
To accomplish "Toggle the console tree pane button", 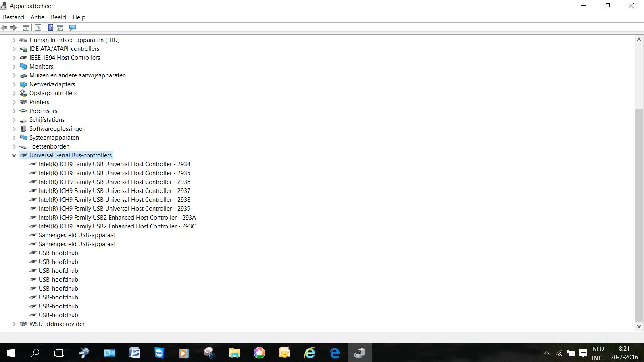I will coord(26,27).
